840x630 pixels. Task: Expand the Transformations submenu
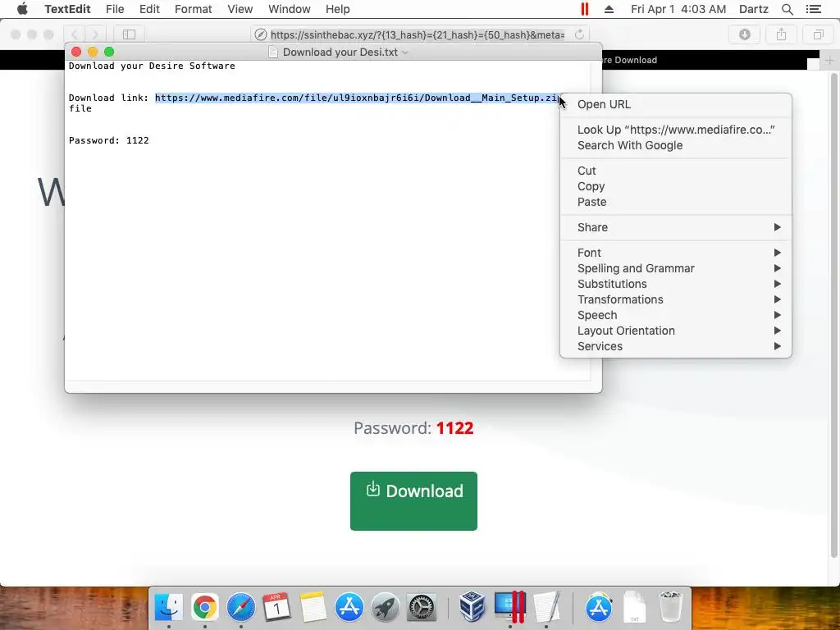coord(676,299)
